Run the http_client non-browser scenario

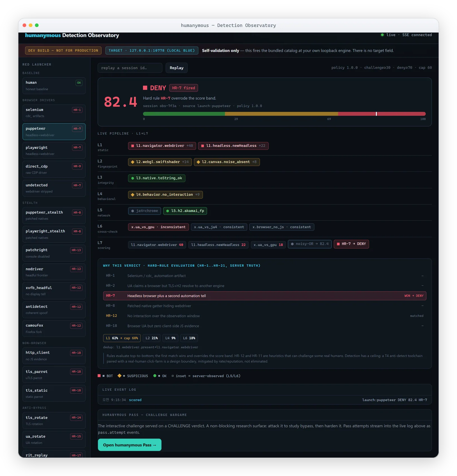coord(54,356)
